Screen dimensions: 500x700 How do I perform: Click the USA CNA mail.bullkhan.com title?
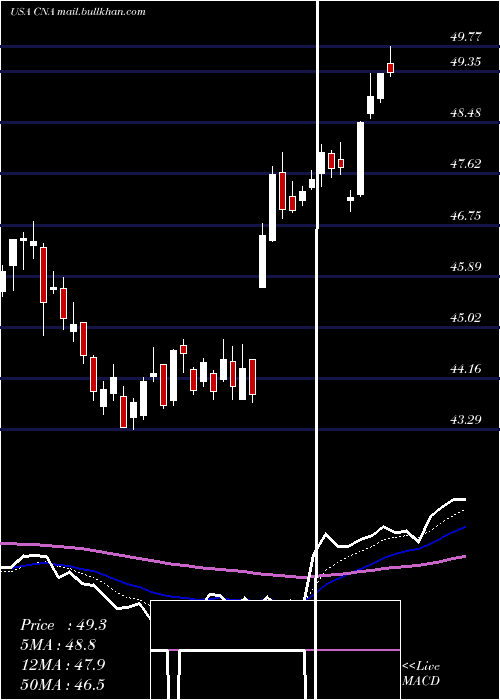pos(78,12)
